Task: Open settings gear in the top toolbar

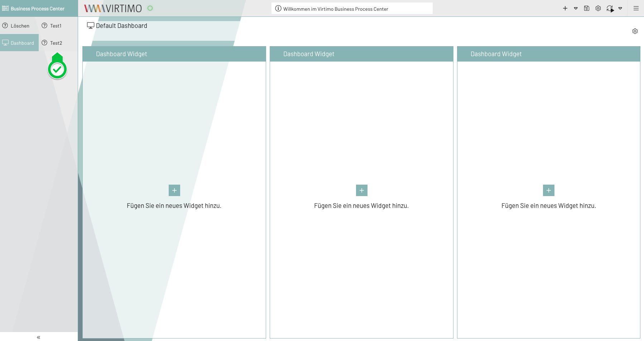Action: coord(598,8)
